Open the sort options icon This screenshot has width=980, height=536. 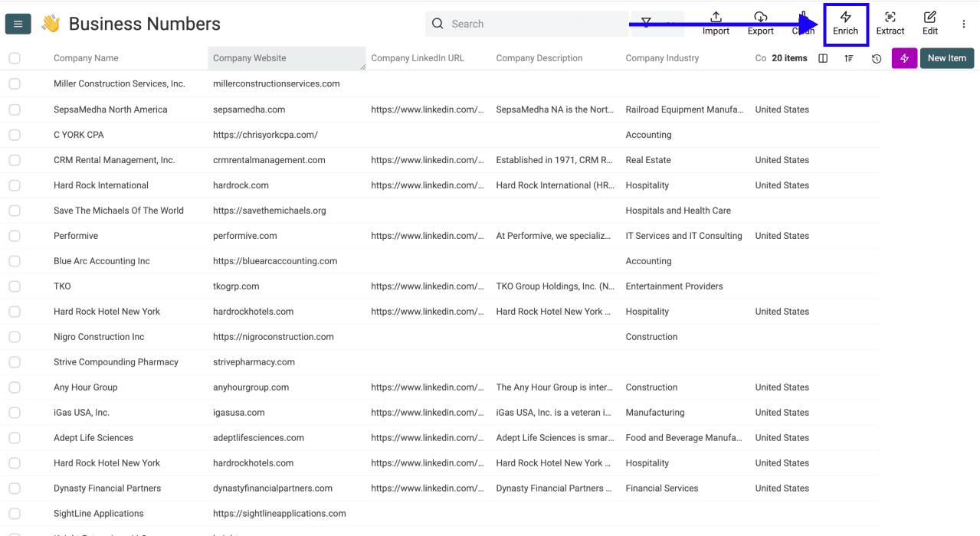849,57
